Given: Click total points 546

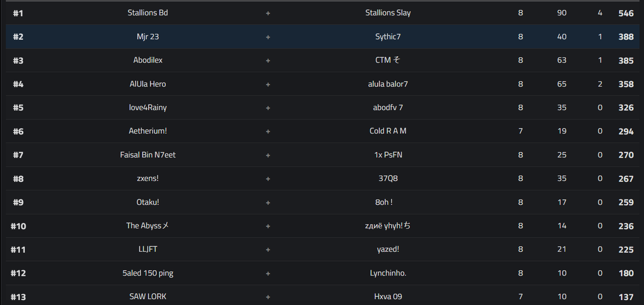Looking at the screenshot, I should pos(626,13).
